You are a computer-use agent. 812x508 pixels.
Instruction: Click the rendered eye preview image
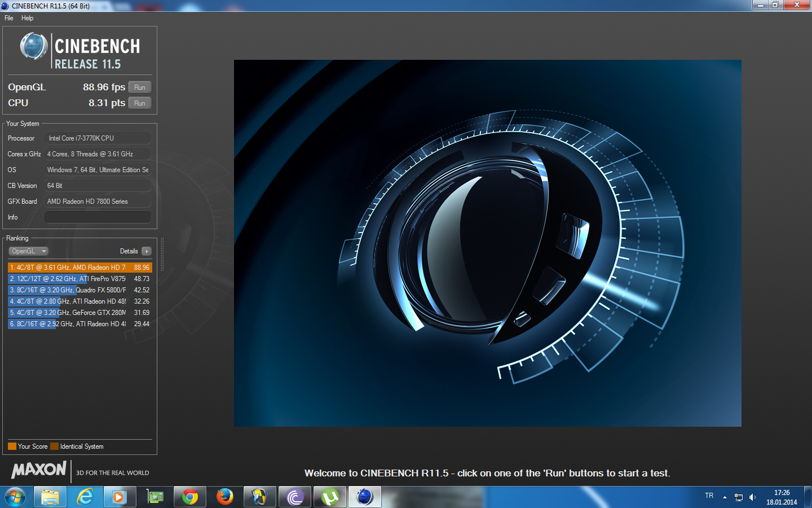pos(488,243)
